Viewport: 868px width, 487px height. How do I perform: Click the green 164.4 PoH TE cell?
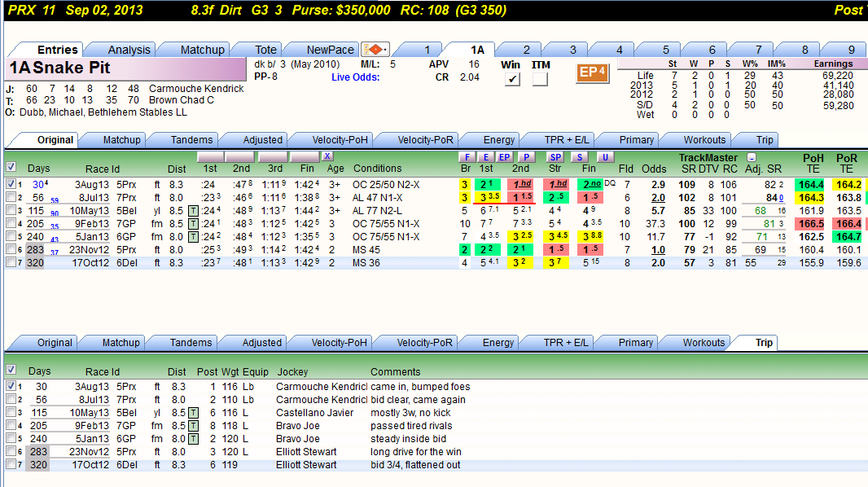(811, 184)
